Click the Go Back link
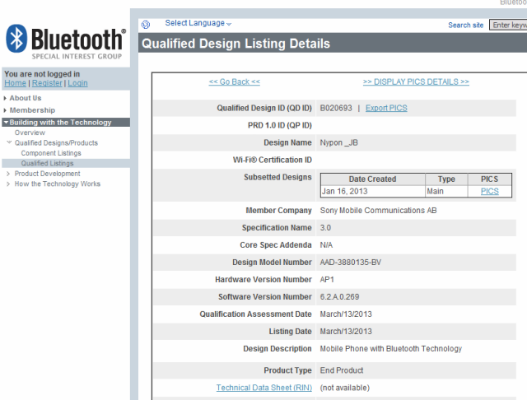This screenshot has width=527, height=400. point(234,82)
